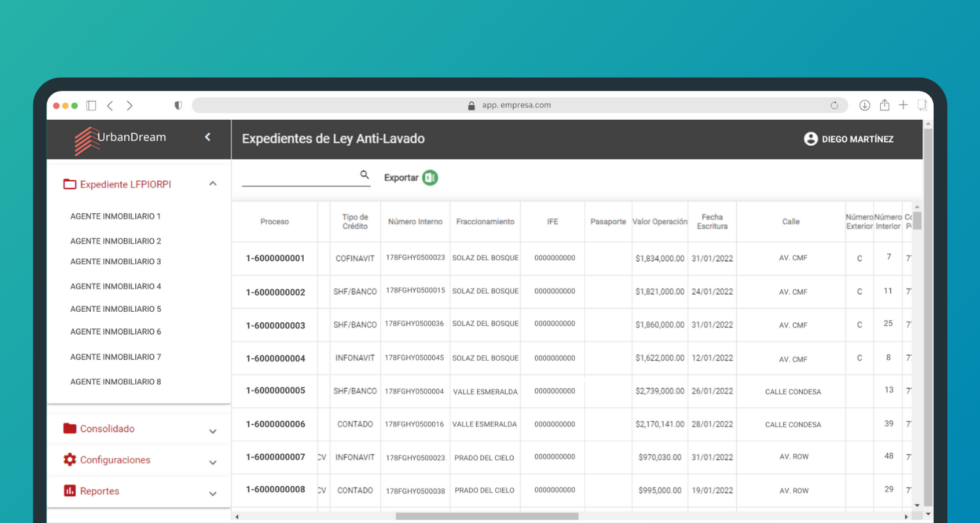Open the browser downloads icon

(864, 105)
